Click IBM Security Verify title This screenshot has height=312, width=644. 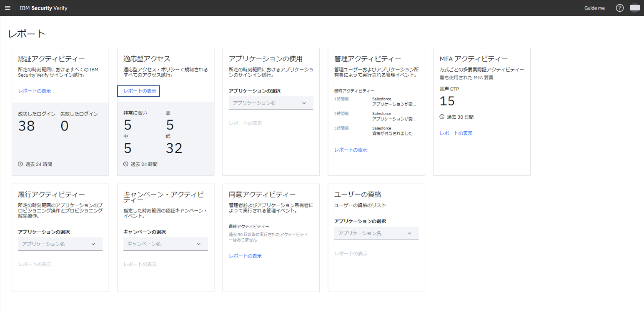pyautogui.click(x=43, y=8)
